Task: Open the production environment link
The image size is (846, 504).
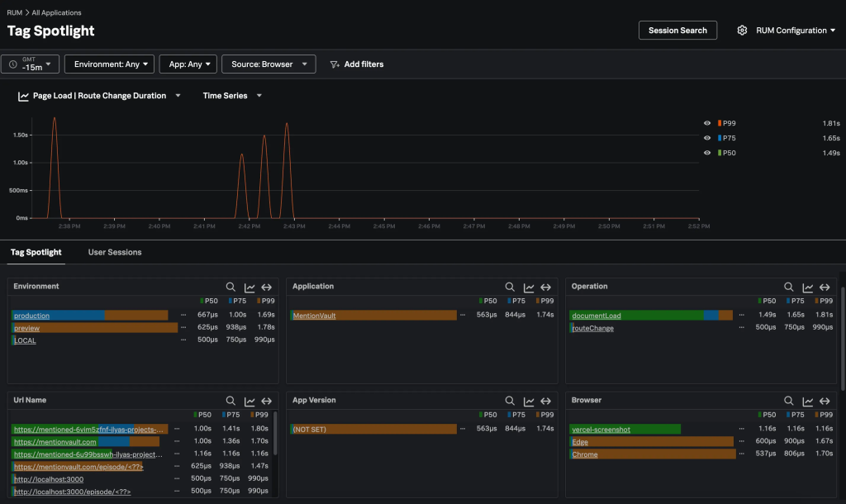Action: (x=31, y=316)
